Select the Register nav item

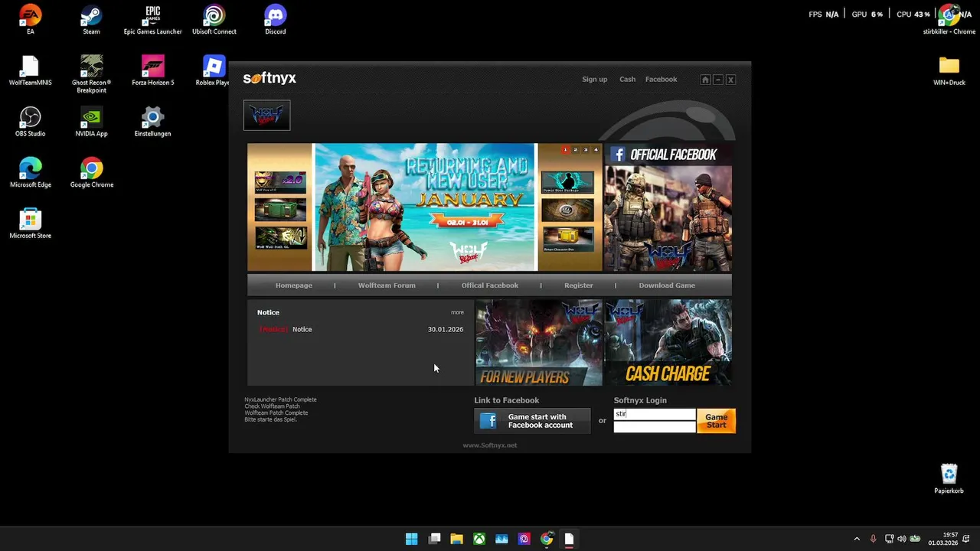(x=579, y=285)
